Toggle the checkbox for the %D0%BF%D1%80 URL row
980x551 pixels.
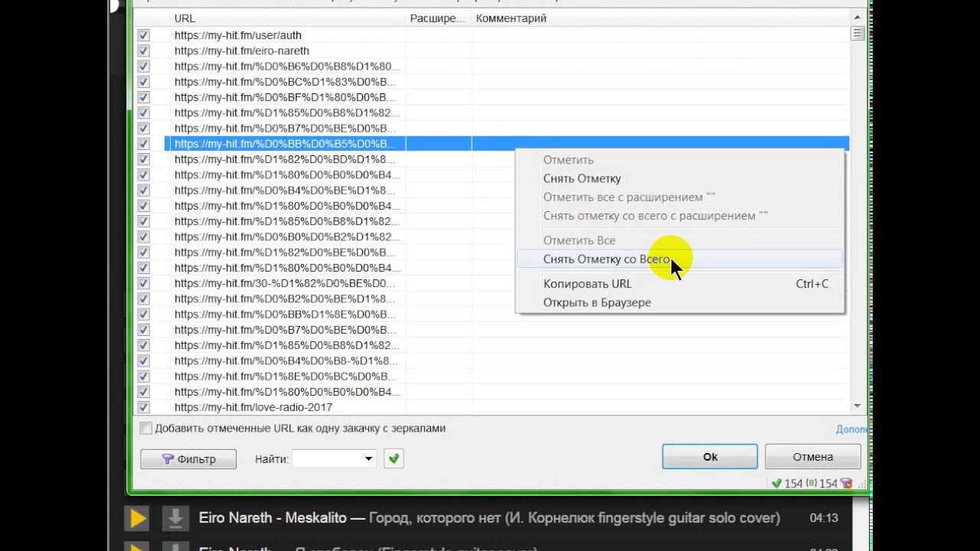tap(143, 97)
